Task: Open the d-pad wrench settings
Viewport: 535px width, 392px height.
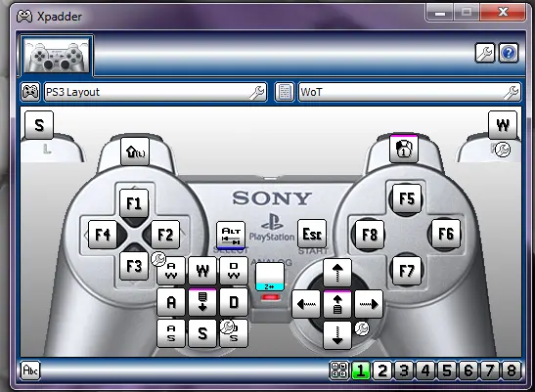Action: pyautogui.click(x=158, y=259)
